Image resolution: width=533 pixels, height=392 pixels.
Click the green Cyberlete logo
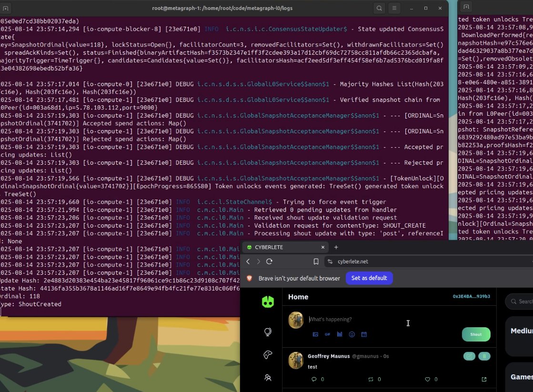[268, 302]
